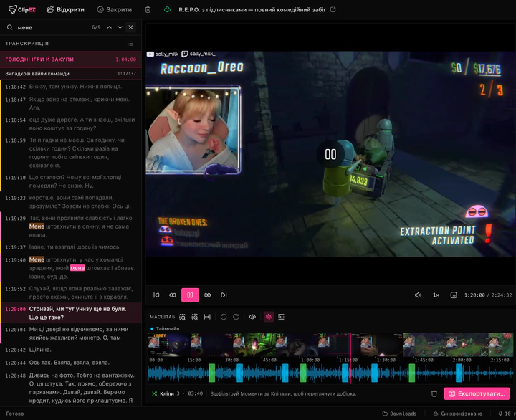
Task: Click the pink highlighted match 'мене'
Action: pyautogui.click(x=77, y=268)
